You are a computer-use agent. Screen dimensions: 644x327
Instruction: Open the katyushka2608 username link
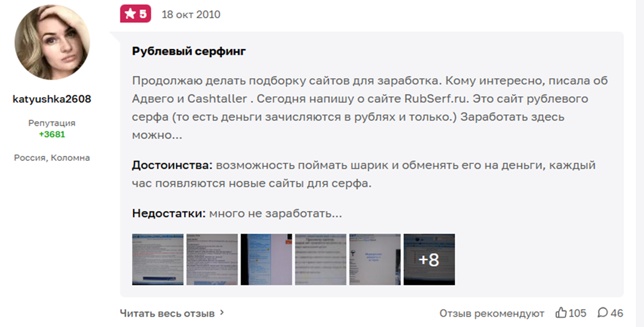point(52,99)
